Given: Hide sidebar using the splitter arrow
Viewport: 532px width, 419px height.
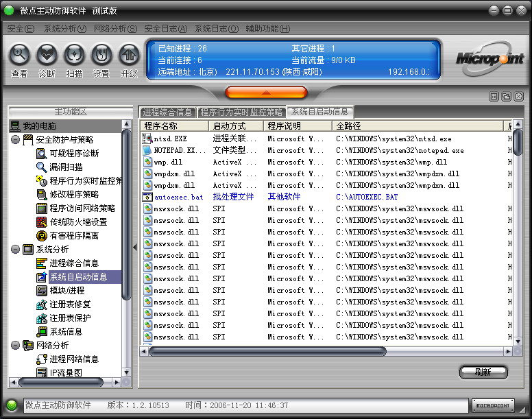Looking at the screenshot, I should 135,248.
